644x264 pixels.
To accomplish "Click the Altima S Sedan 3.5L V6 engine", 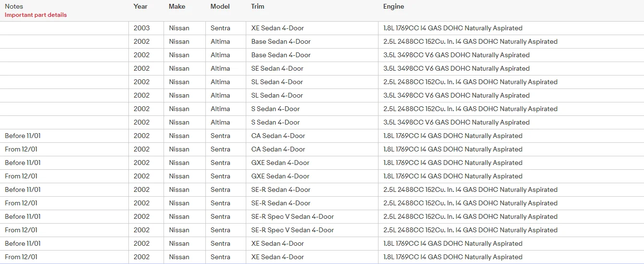I will click(x=456, y=122).
